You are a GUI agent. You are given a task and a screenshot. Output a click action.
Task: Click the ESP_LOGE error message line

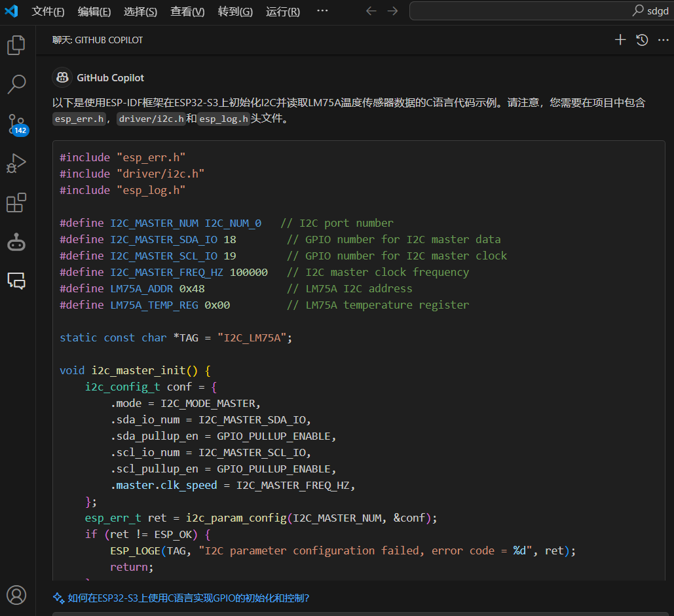tap(343, 550)
